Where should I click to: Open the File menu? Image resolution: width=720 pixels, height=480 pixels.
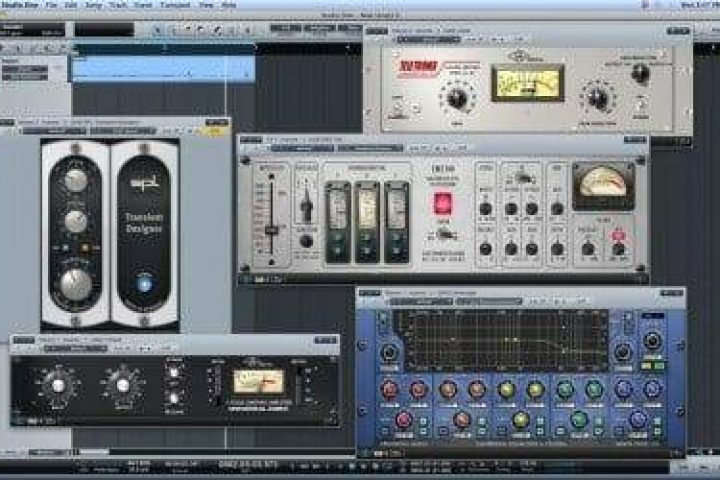pyautogui.click(x=51, y=5)
